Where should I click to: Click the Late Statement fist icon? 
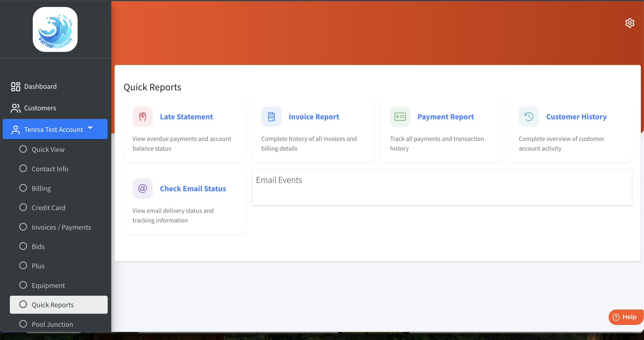click(142, 117)
